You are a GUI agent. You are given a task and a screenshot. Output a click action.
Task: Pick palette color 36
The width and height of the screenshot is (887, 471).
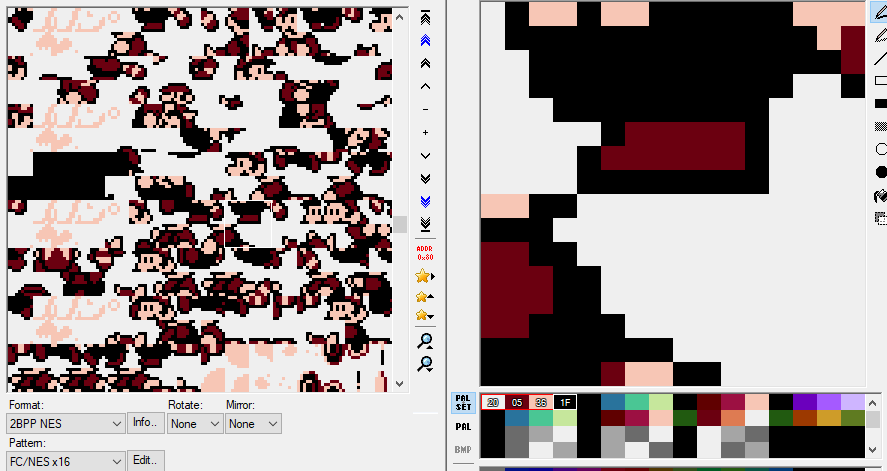(x=541, y=403)
